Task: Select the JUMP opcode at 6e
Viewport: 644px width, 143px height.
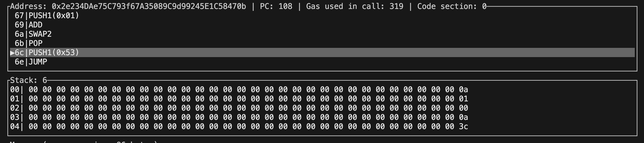Action: pyautogui.click(x=38, y=62)
